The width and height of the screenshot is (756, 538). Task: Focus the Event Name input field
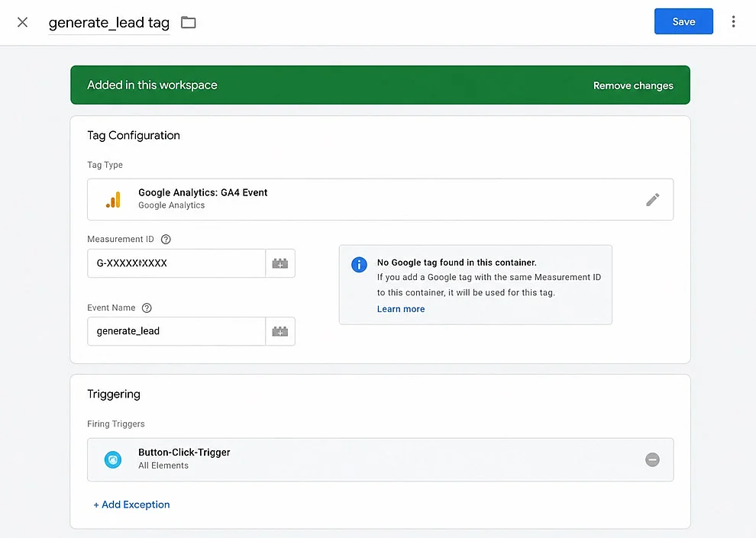(176, 331)
